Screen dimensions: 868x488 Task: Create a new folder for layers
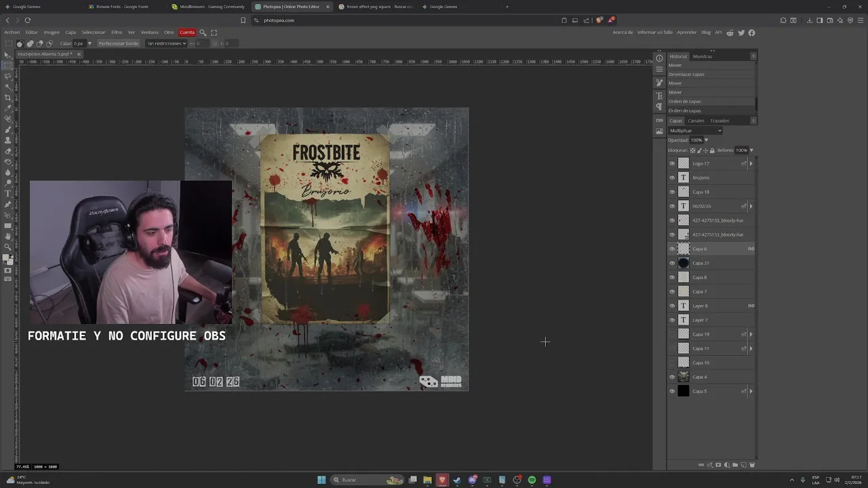(x=735, y=465)
